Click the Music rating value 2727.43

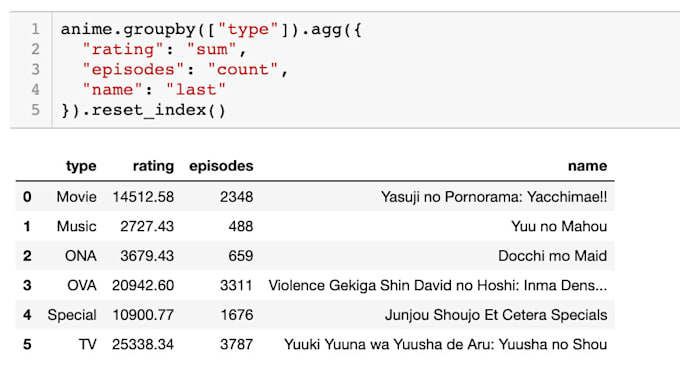point(147,226)
